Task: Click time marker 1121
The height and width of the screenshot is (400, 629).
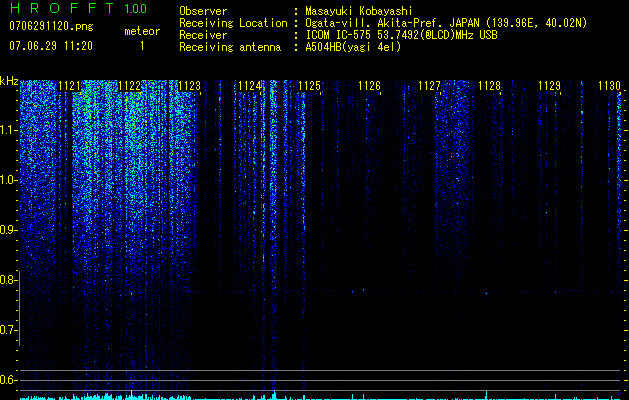Action: pyautogui.click(x=69, y=86)
